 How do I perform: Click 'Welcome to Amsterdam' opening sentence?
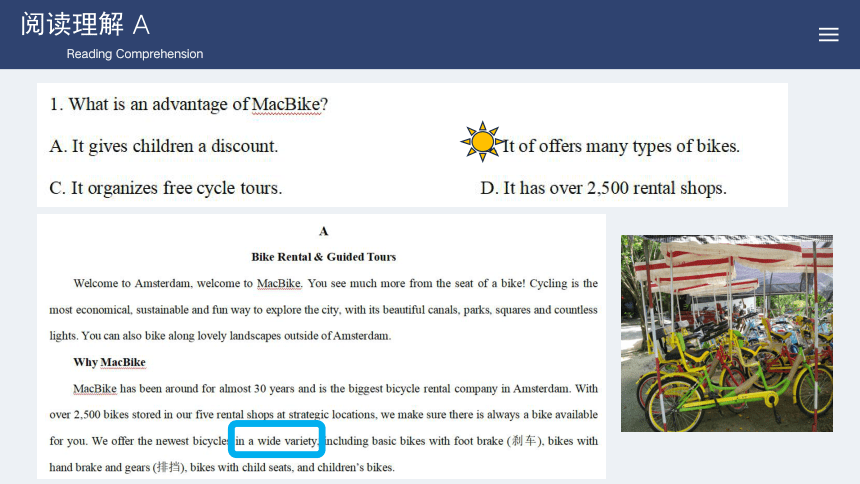click(x=188, y=283)
